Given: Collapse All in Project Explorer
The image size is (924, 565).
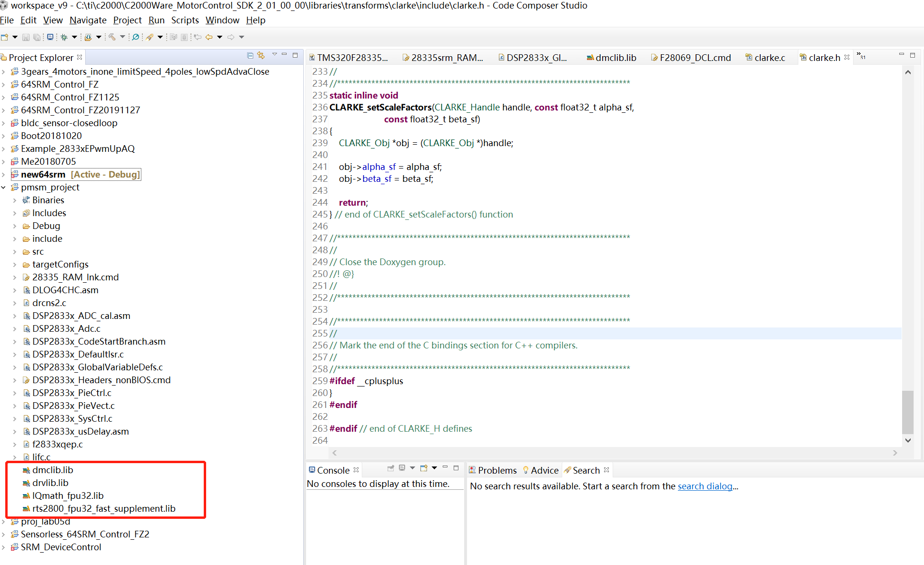Looking at the screenshot, I should [x=250, y=56].
